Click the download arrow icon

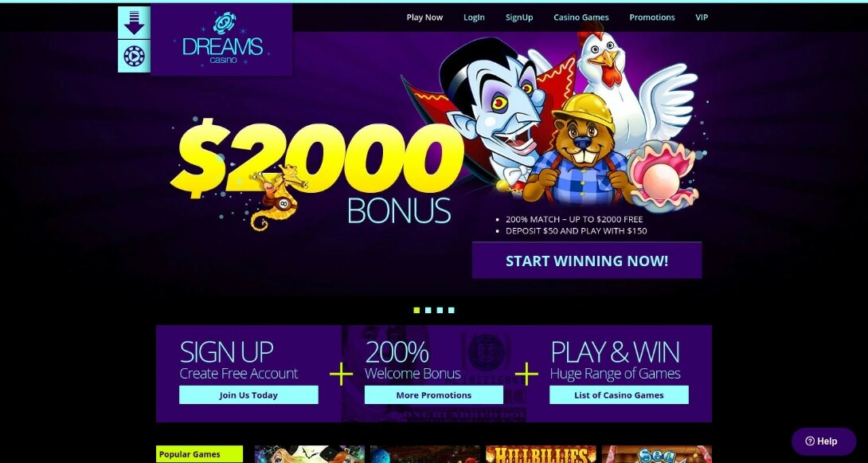tap(134, 22)
